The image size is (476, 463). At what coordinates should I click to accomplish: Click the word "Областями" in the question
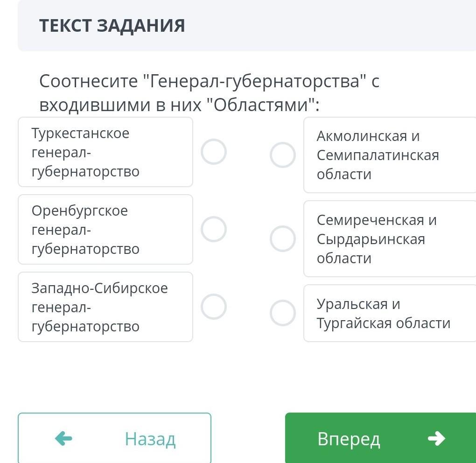(260, 105)
